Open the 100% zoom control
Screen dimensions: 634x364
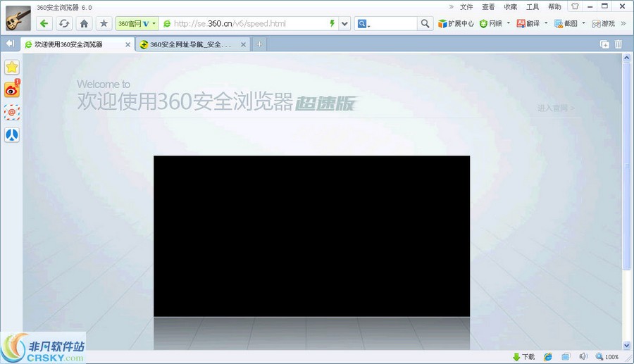[x=607, y=357]
